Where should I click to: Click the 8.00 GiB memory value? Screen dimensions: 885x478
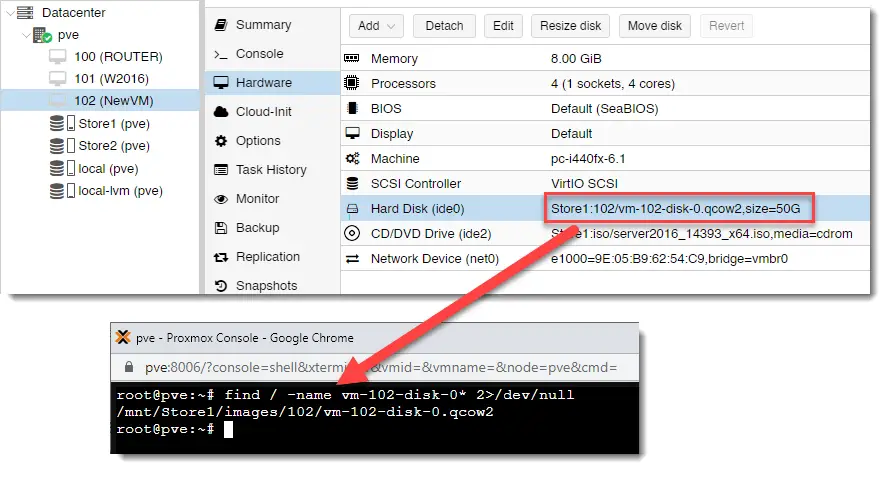(576, 59)
